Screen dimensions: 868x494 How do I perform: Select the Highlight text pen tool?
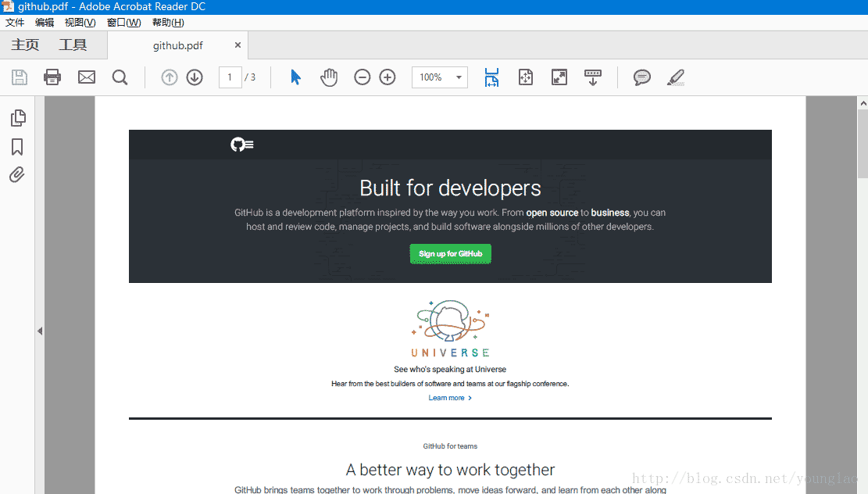tap(676, 77)
